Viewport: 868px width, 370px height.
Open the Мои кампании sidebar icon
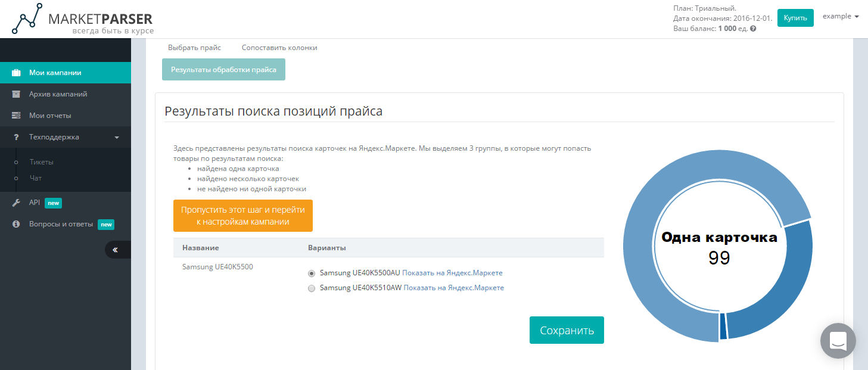click(x=17, y=72)
